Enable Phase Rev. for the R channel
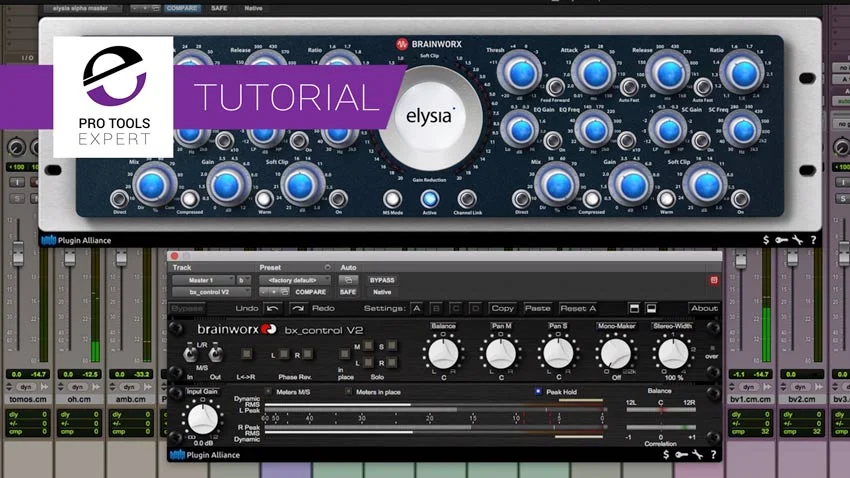 (308, 354)
